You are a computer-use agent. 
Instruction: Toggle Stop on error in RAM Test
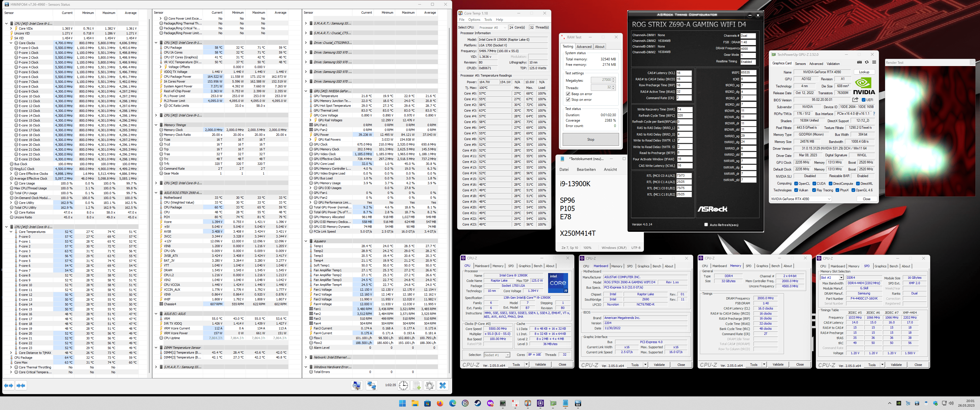[x=568, y=100]
